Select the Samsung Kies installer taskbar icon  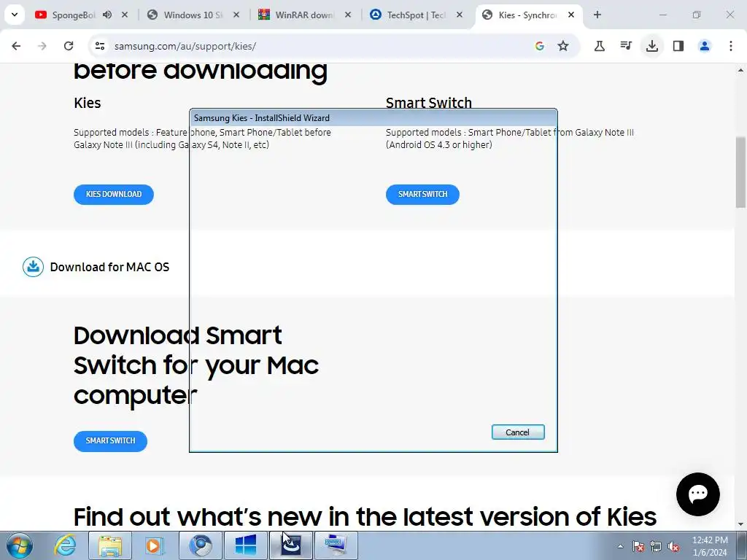point(291,545)
